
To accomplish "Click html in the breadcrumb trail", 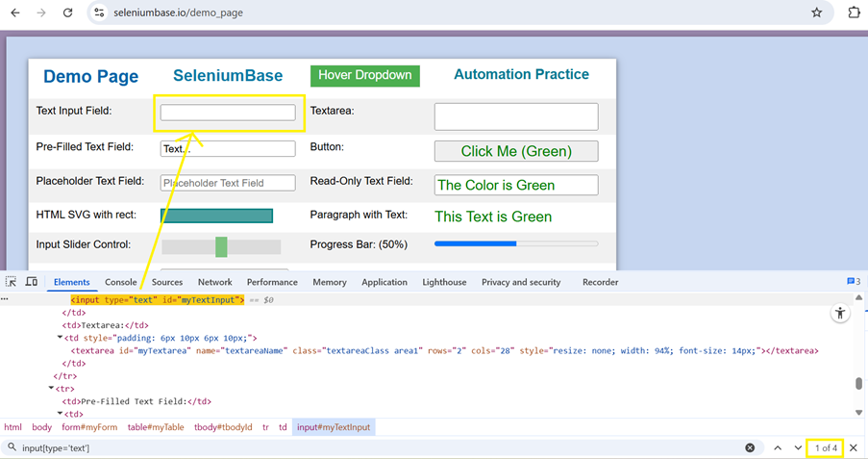I will pyautogui.click(x=12, y=427).
